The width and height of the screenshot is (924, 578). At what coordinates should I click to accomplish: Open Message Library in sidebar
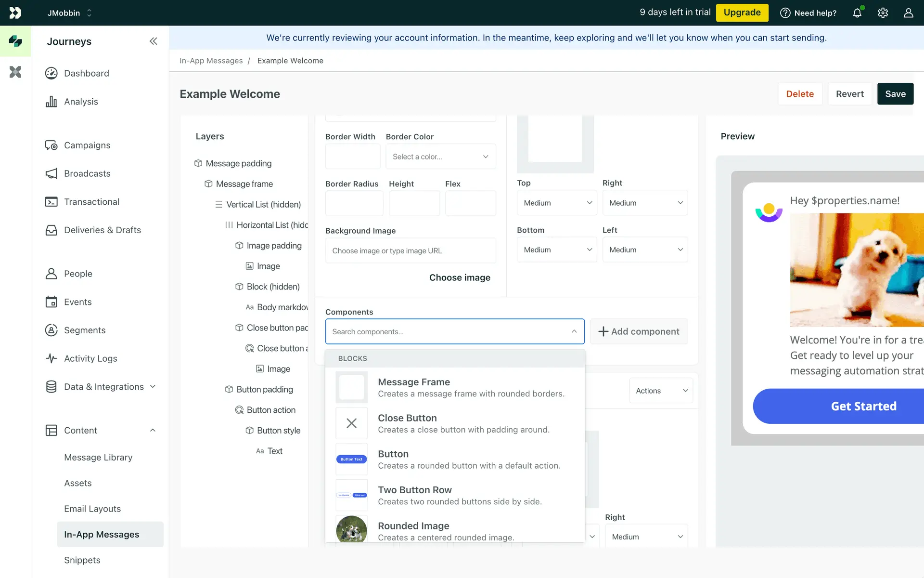tap(98, 457)
